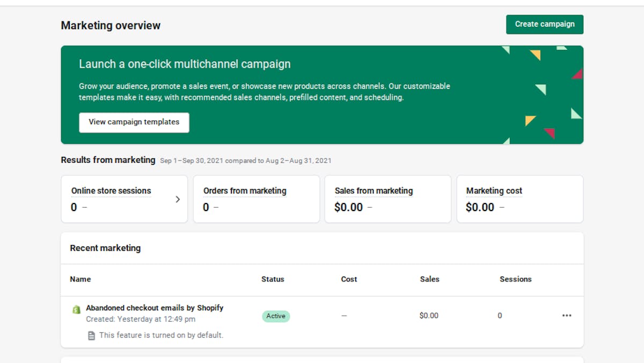Screen dimensions: 644x363
Task: Click the Active status badge
Action: tap(276, 316)
